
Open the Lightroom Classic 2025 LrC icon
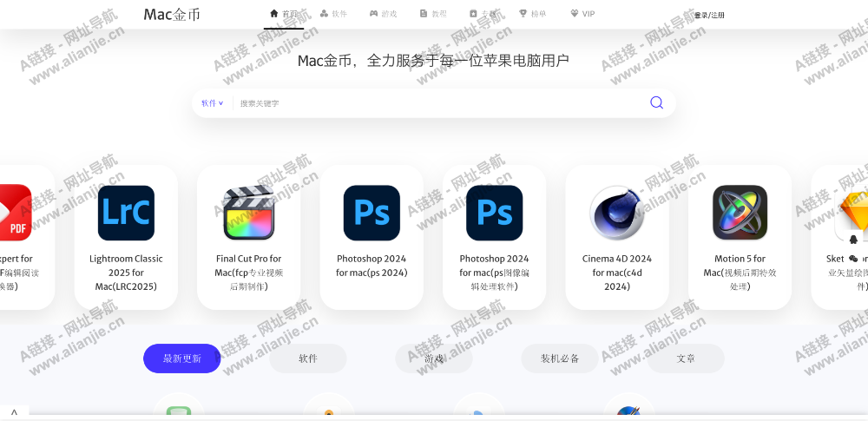pos(126,213)
